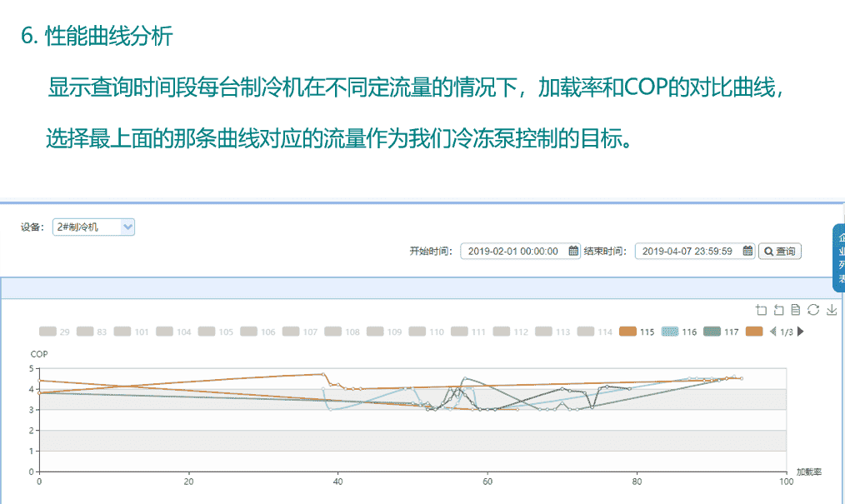Image resolution: width=845 pixels, height=504 pixels.
Task: Click the 查询 search button
Action: point(780,251)
